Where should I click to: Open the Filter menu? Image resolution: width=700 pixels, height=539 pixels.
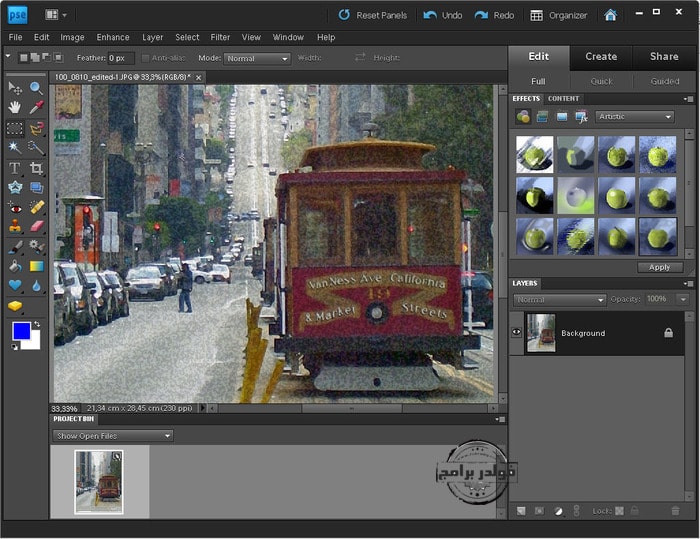coord(220,38)
